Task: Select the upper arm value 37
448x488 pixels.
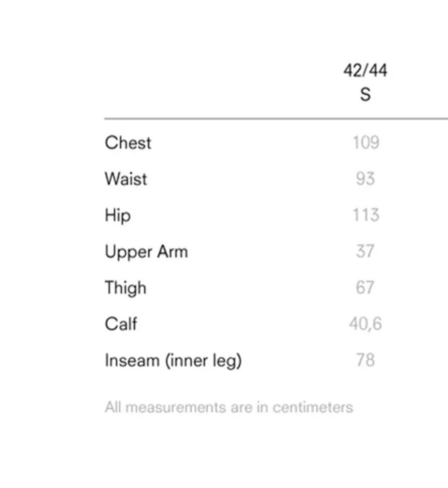Action: [x=365, y=251]
